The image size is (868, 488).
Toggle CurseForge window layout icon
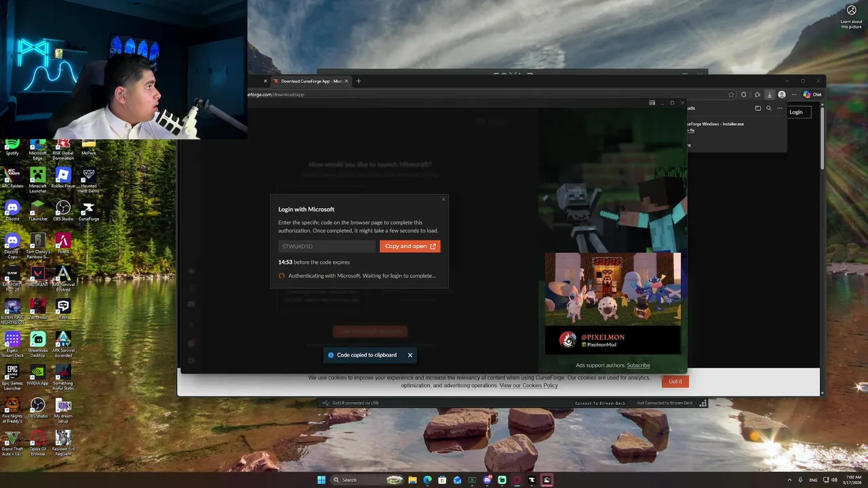click(652, 103)
